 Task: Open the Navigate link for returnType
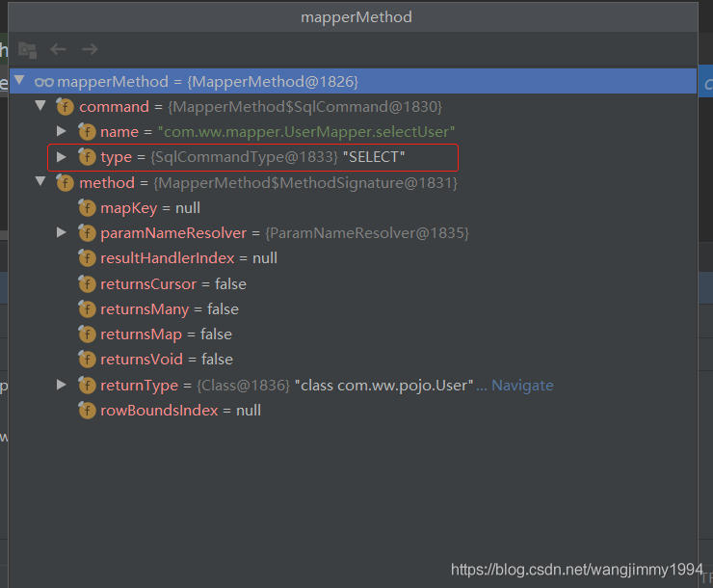(522, 386)
